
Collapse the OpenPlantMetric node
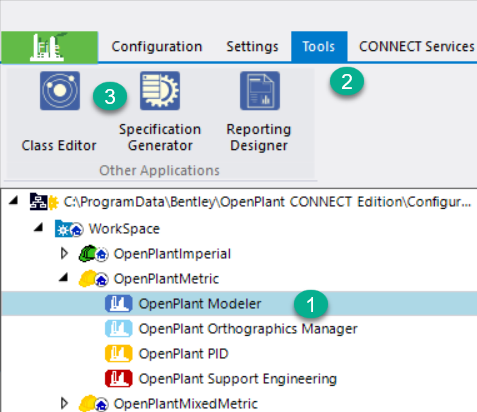click(x=64, y=277)
